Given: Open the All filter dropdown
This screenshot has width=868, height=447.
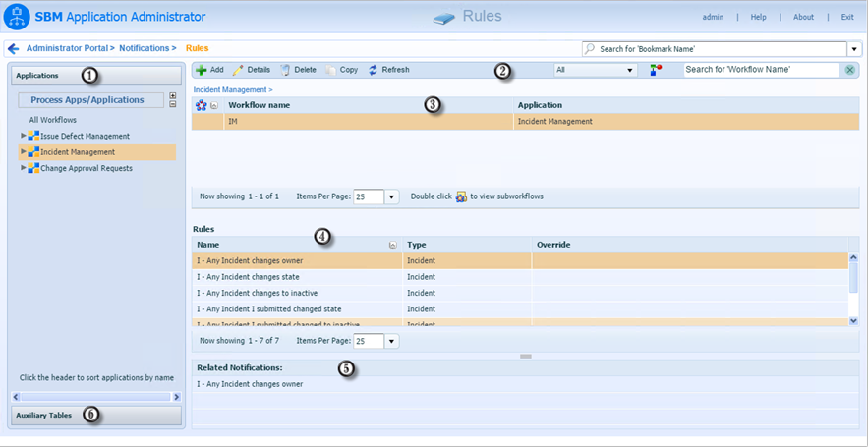Looking at the screenshot, I should [596, 71].
